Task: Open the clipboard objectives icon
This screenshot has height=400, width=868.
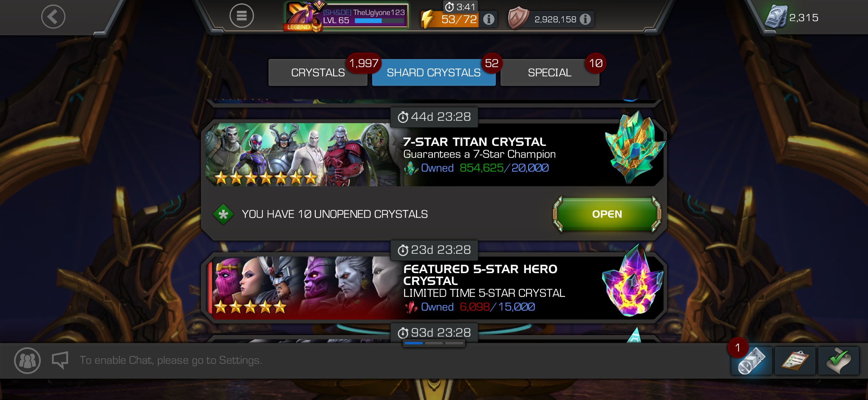Action: pos(795,361)
